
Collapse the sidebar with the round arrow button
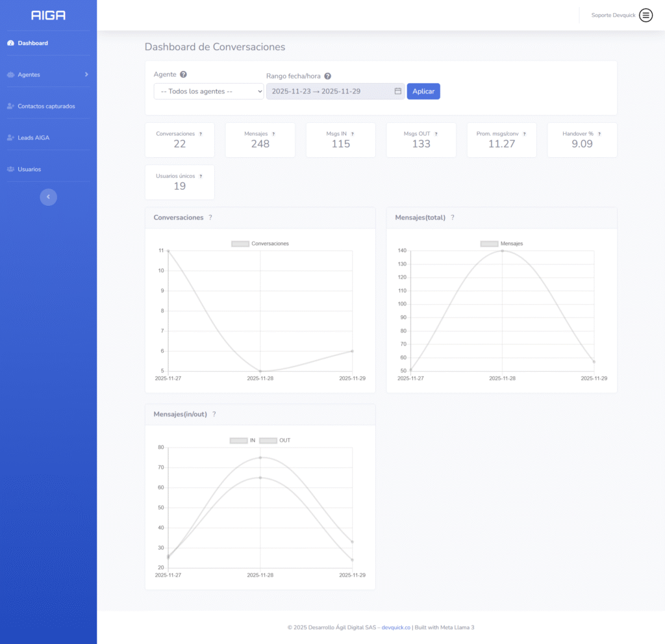pos(48,197)
